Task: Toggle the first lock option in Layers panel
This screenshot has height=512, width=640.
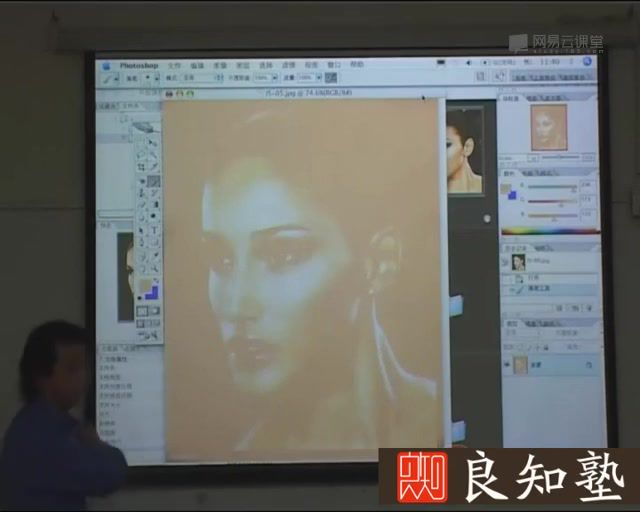Action: pyautogui.click(x=520, y=347)
